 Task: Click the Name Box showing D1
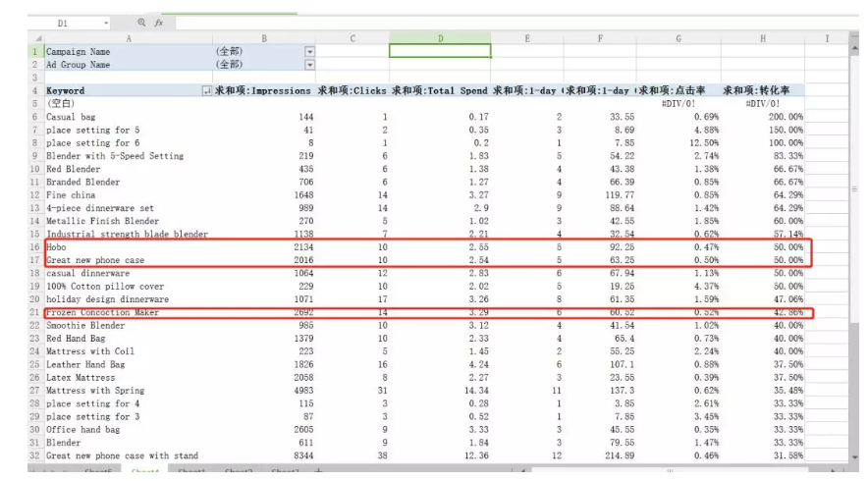coord(69,22)
